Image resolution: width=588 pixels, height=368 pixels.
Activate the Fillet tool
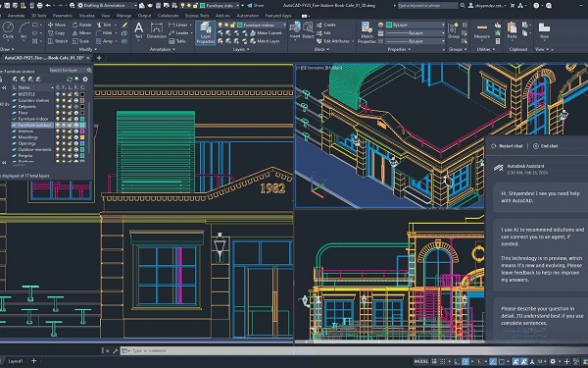tap(104, 33)
